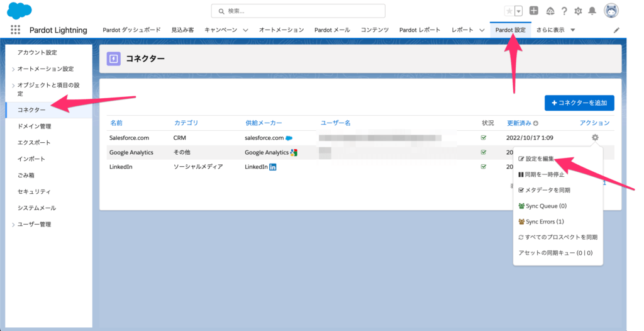
Task: Click the global actions plus icon
Action: click(x=533, y=11)
